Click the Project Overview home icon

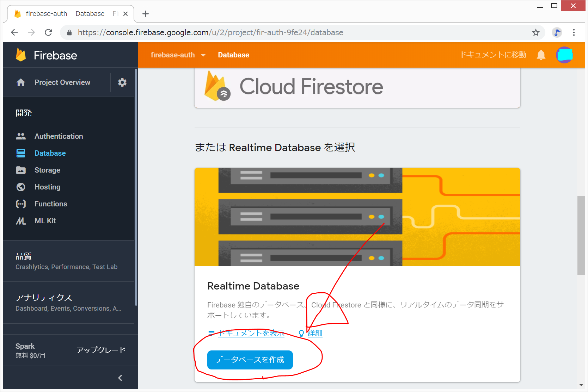click(21, 82)
